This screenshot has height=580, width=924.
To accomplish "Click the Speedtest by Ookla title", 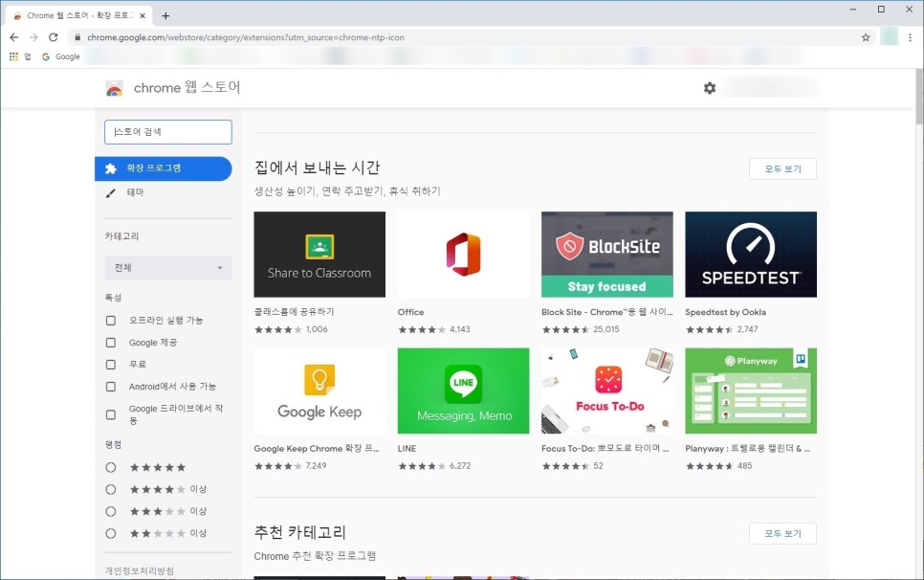I will [x=725, y=312].
